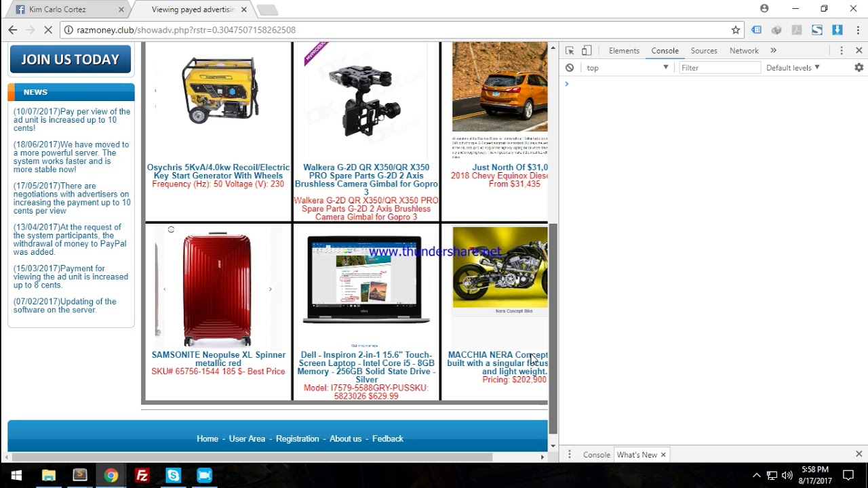Open the Walkera G-2D gimbal ad link
Screen dimensions: 868x488
point(366,180)
